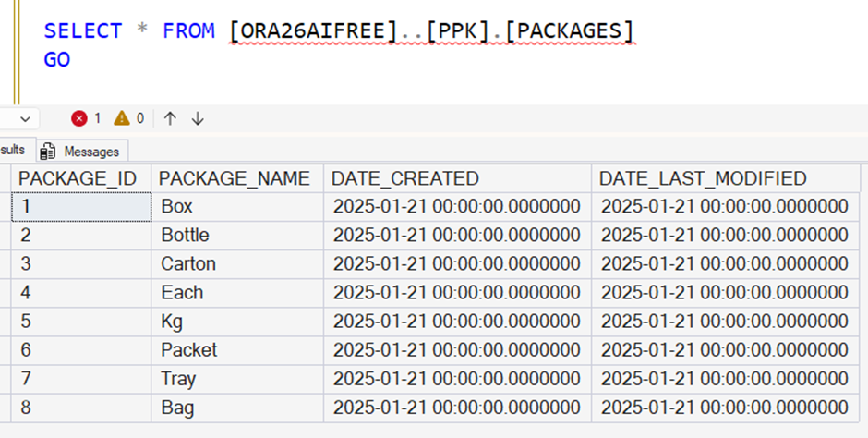This screenshot has width=868, height=438.
Task: Click the DATE_LAST_MODIFIED cell in the Bag row
Action: pos(724,408)
